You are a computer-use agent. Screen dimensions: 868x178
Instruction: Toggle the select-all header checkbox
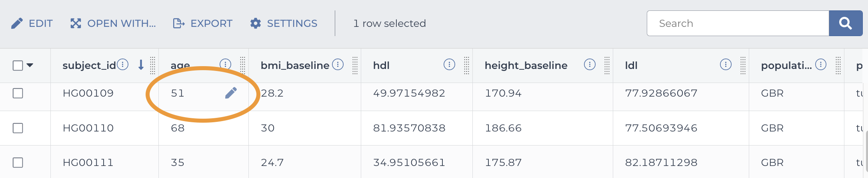coord(18,65)
